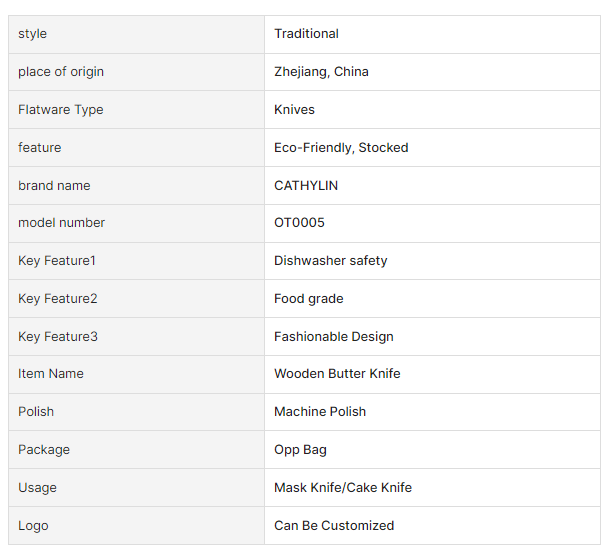Click 'Dishwasher safety' value text
The height and width of the screenshot is (554, 613).
[x=330, y=261]
